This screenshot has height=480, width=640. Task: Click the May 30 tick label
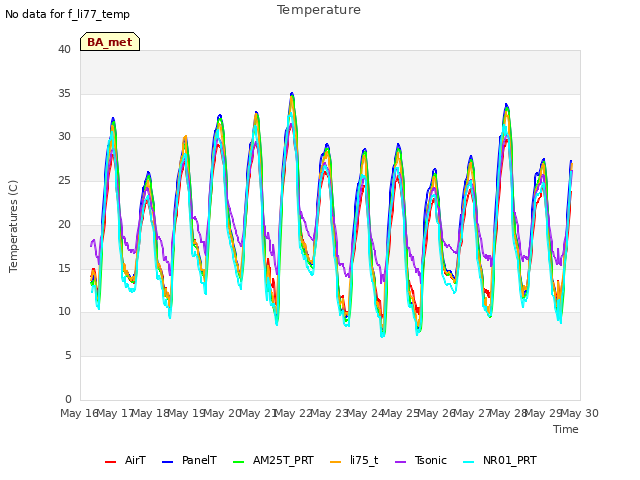click(x=580, y=413)
